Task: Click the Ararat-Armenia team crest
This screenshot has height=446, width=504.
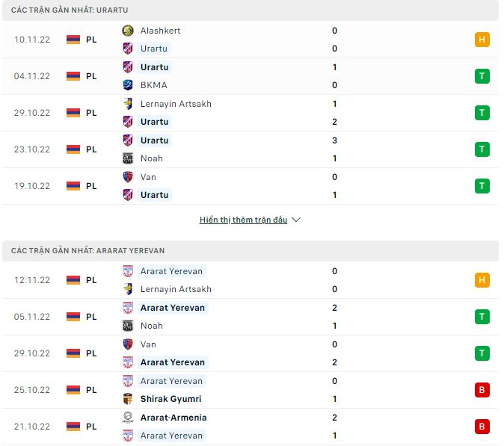Action: pos(128,418)
